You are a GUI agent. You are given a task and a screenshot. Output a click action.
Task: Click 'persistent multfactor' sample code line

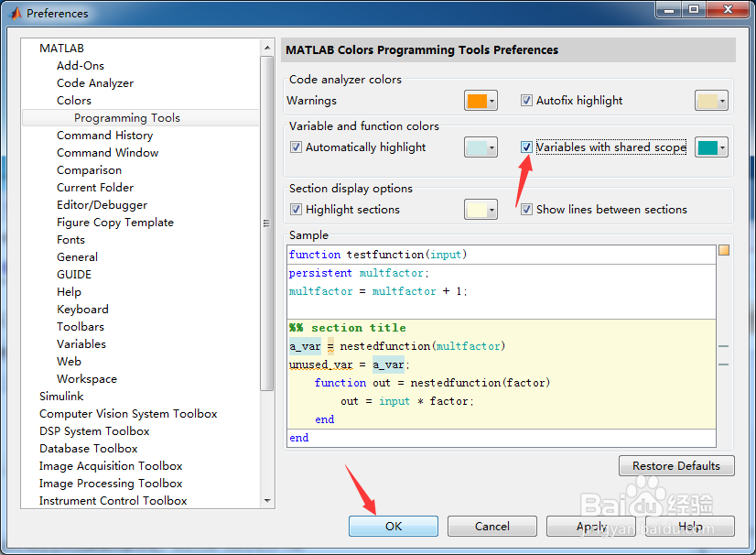tap(358, 273)
